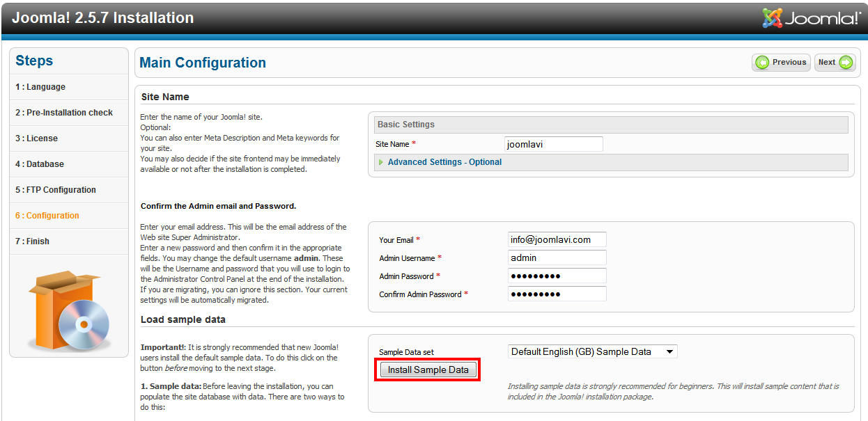Click the green arrow on the Previous button
This screenshot has width=868, height=421.
pos(763,63)
